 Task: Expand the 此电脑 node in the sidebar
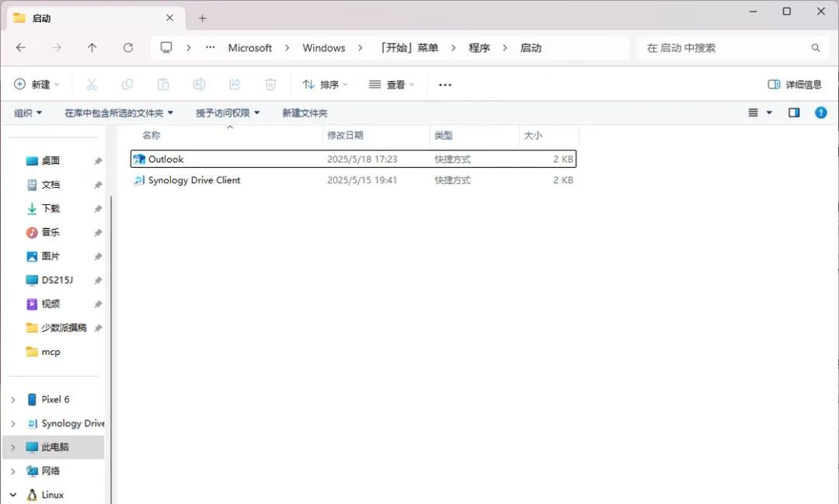tap(13, 447)
